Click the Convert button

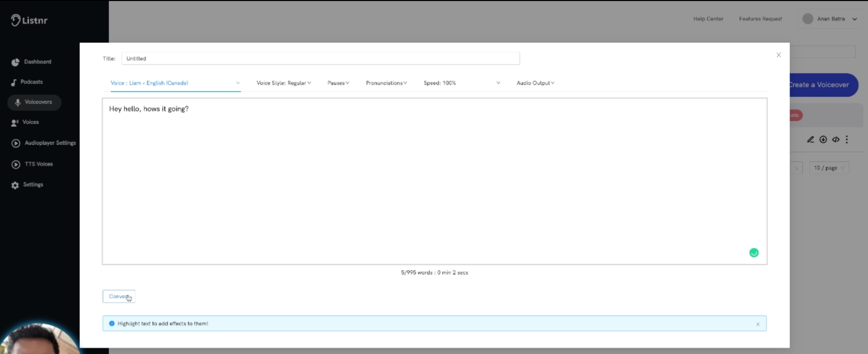119,296
